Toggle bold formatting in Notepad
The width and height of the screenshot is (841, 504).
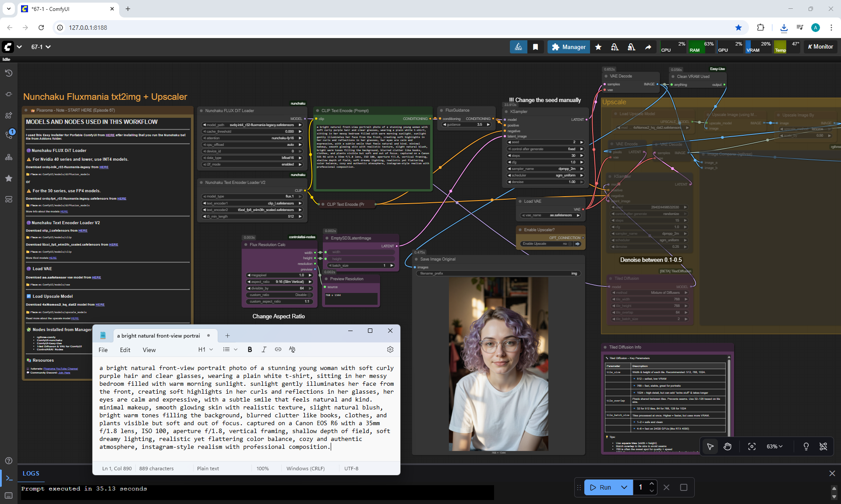[x=250, y=349]
